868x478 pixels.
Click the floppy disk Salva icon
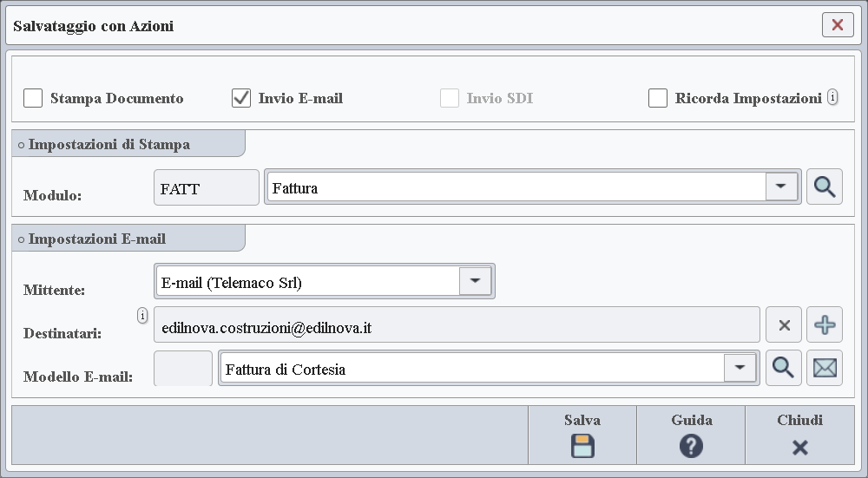582,446
